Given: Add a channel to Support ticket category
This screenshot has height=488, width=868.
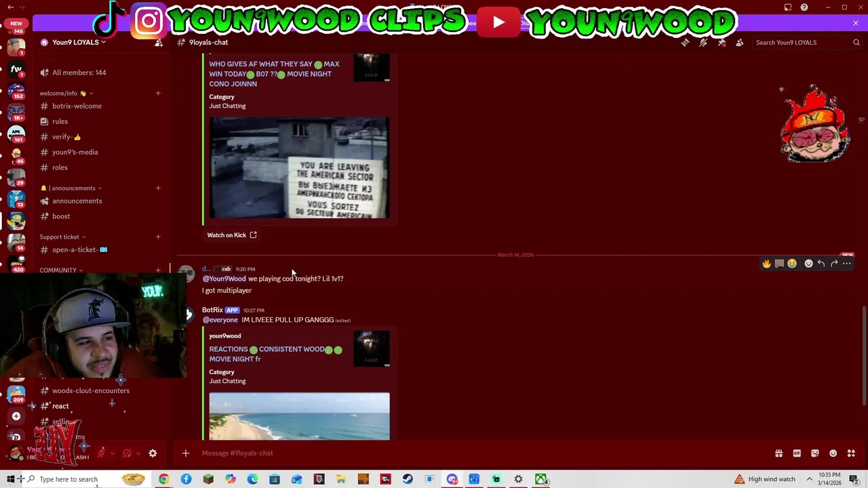Looking at the screenshot, I should (x=158, y=237).
